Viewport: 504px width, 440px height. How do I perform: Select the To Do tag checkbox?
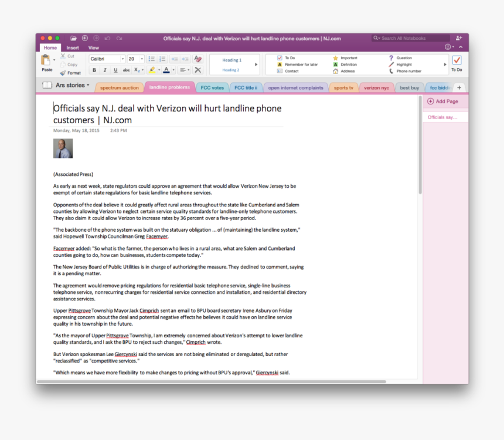(x=280, y=58)
